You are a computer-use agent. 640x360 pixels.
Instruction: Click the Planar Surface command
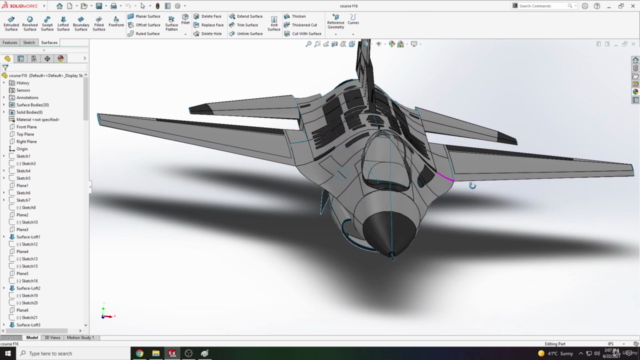tap(144, 16)
